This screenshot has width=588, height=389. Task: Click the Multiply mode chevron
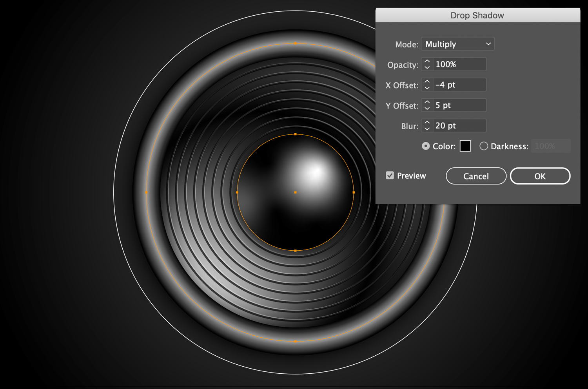[x=488, y=44]
